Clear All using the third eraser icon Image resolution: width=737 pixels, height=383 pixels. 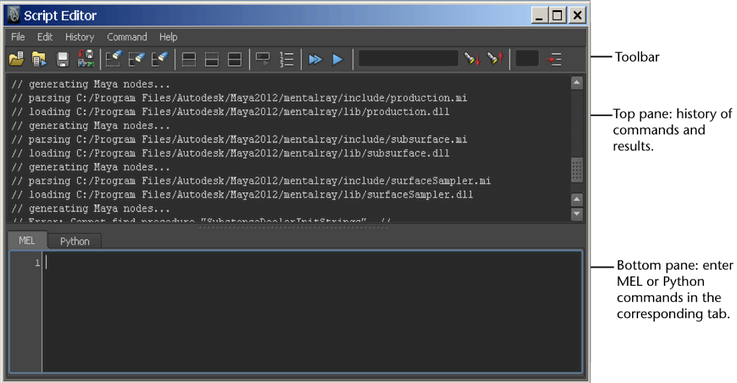160,59
